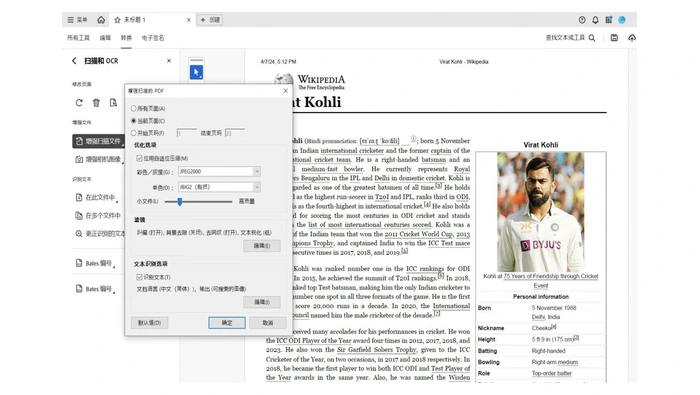Open the 单色 JBIG2 dropdown
Image resolution: width=700 pixels, height=395 pixels.
(x=219, y=187)
